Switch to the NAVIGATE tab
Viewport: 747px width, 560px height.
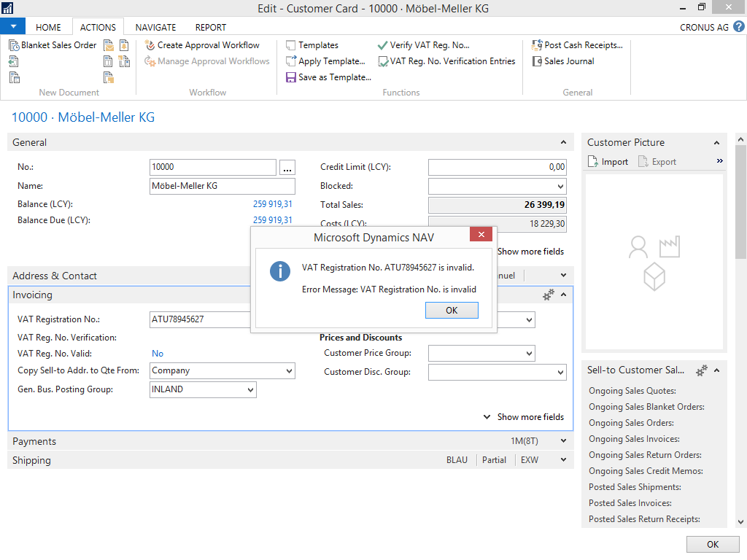[155, 27]
